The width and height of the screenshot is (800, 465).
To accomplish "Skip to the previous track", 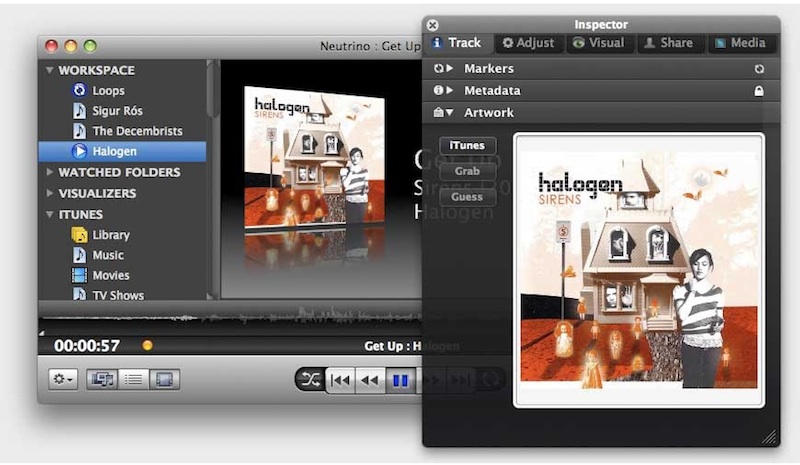I will pyautogui.click(x=341, y=380).
